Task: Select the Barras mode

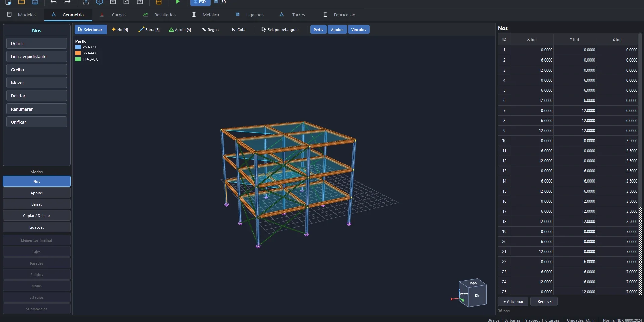Action: (37, 204)
